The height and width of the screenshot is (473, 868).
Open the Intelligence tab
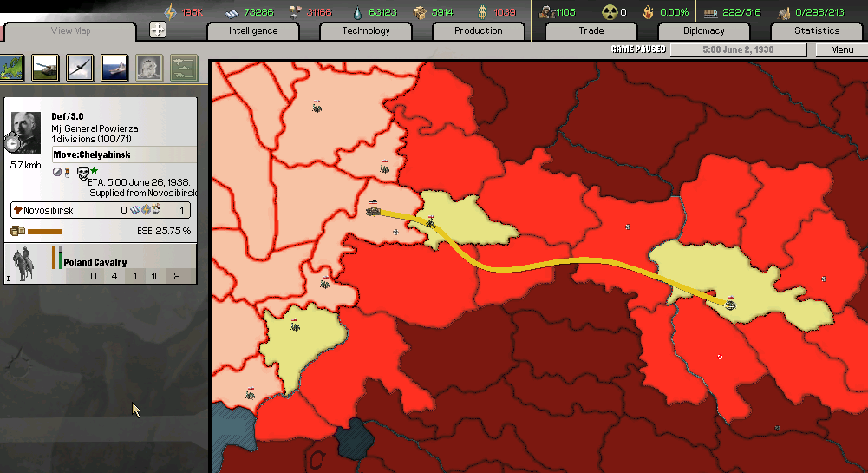253,31
